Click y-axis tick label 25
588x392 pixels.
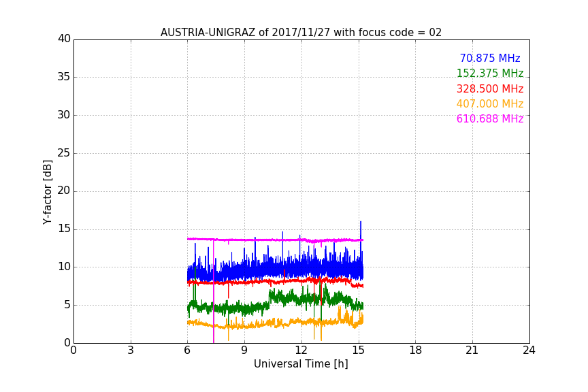click(64, 153)
